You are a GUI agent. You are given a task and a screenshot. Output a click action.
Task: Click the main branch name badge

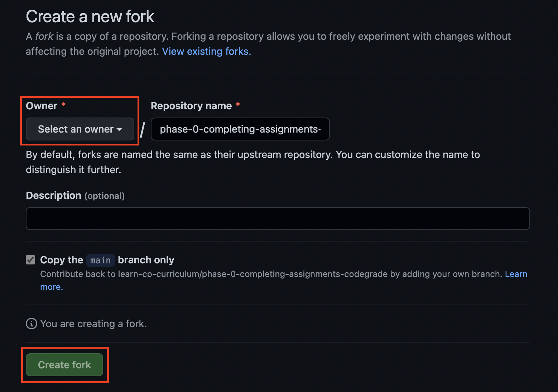click(101, 260)
